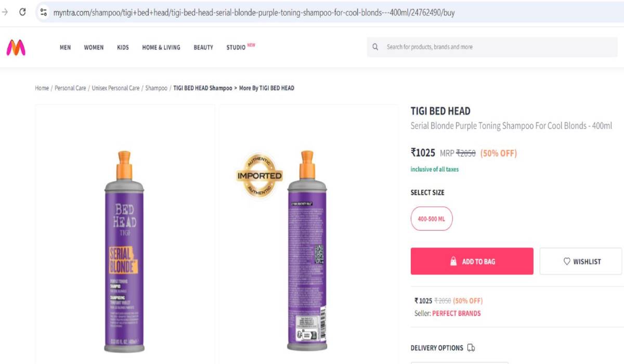Viewport: 624px width, 364px height.
Task: Click the browser forward arrow
Action: [5, 12]
